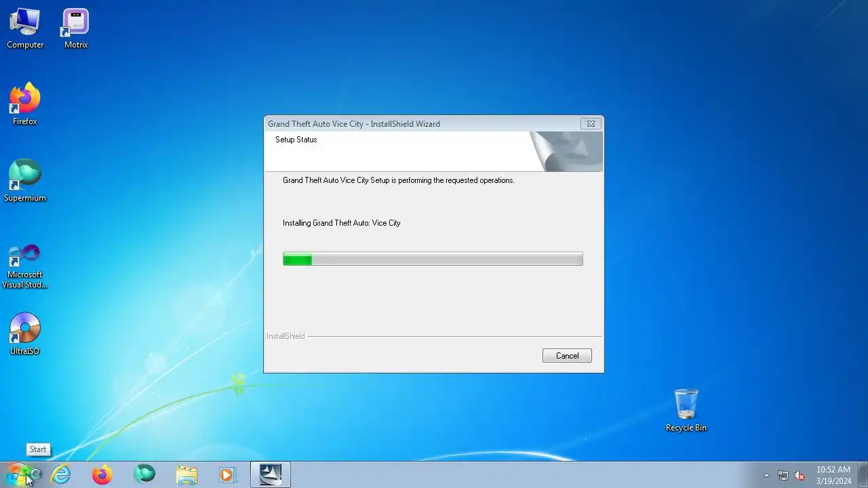The height and width of the screenshot is (488, 868).
Task: Click the InstallShield setup taskbar button
Action: tap(271, 474)
